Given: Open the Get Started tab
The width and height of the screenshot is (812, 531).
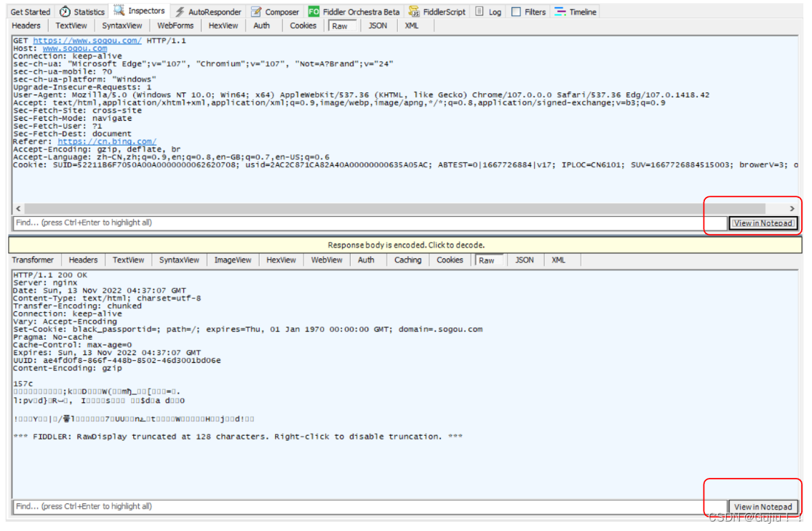Looking at the screenshot, I should (x=30, y=12).
